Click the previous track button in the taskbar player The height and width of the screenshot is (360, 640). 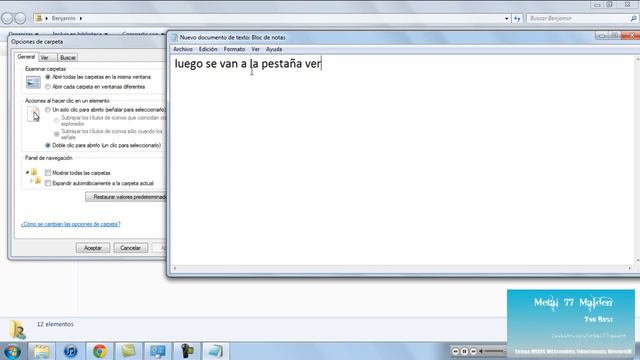[456, 351]
